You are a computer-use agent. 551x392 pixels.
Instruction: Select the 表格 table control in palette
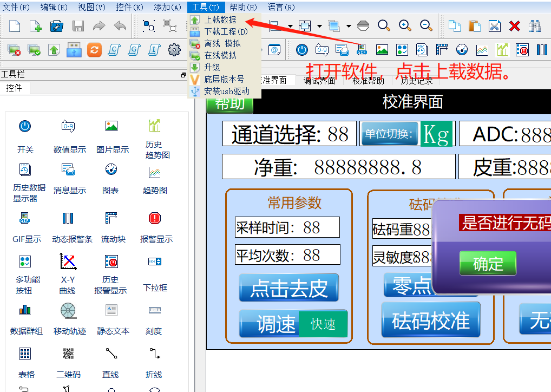click(x=25, y=363)
